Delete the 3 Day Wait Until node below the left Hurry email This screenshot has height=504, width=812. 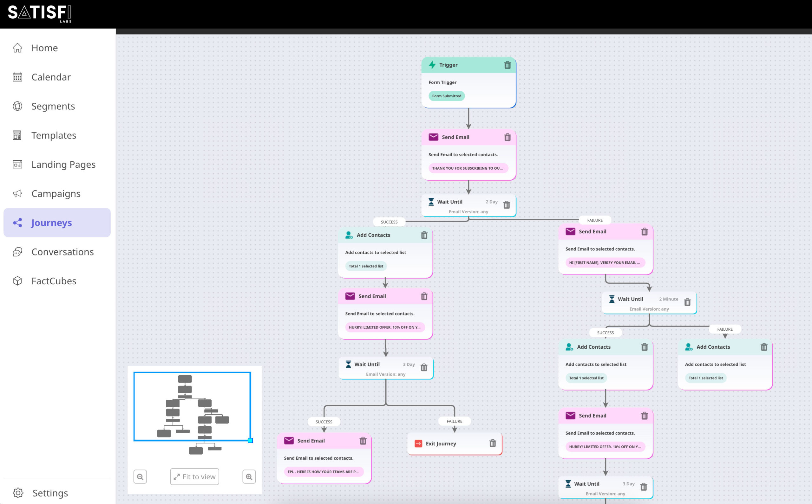(424, 367)
